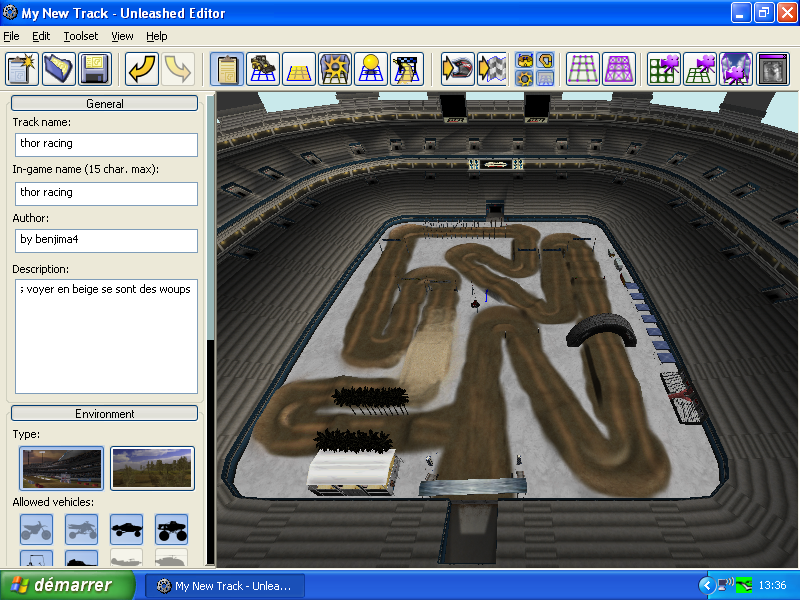Select the clipboard track properties tool

click(x=228, y=69)
